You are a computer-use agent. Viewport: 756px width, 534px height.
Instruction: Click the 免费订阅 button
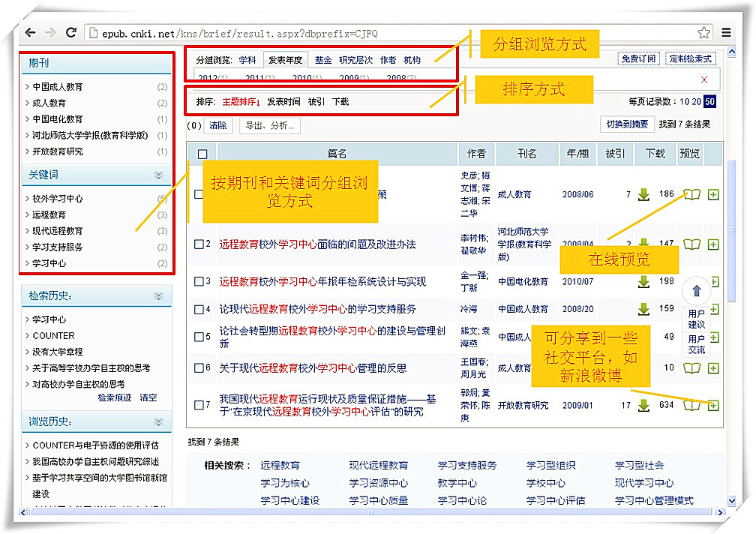coord(639,58)
